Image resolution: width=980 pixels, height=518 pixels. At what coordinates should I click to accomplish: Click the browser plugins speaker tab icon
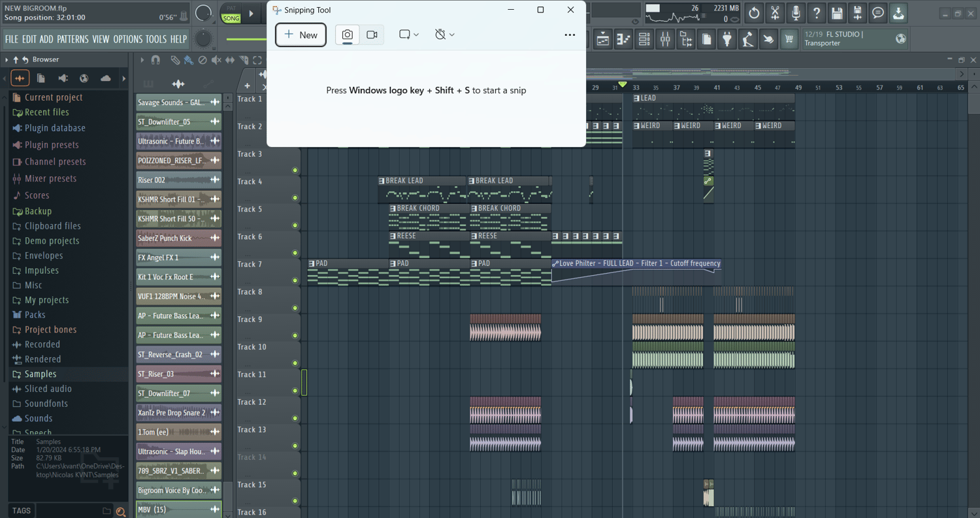point(63,78)
